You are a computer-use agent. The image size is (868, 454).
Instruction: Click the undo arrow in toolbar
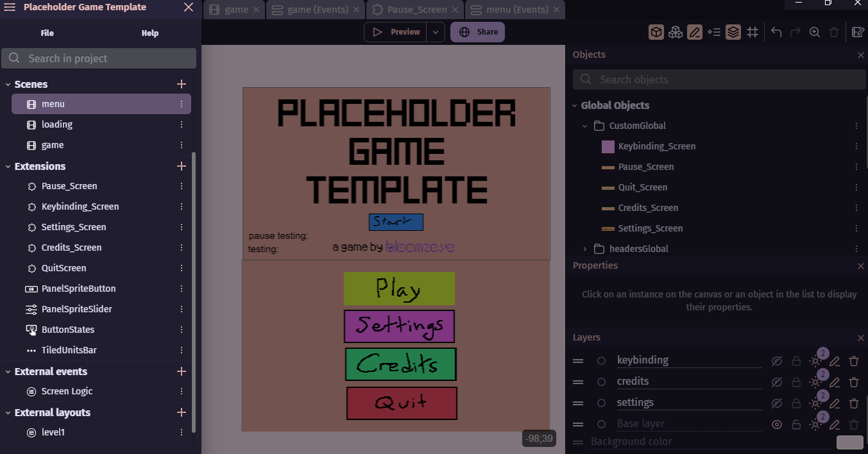(x=776, y=32)
